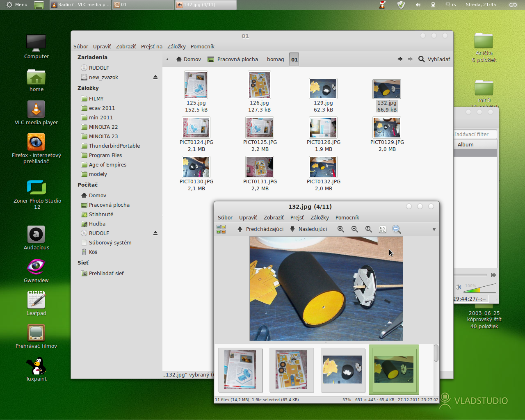Fit image to window icon

click(383, 229)
